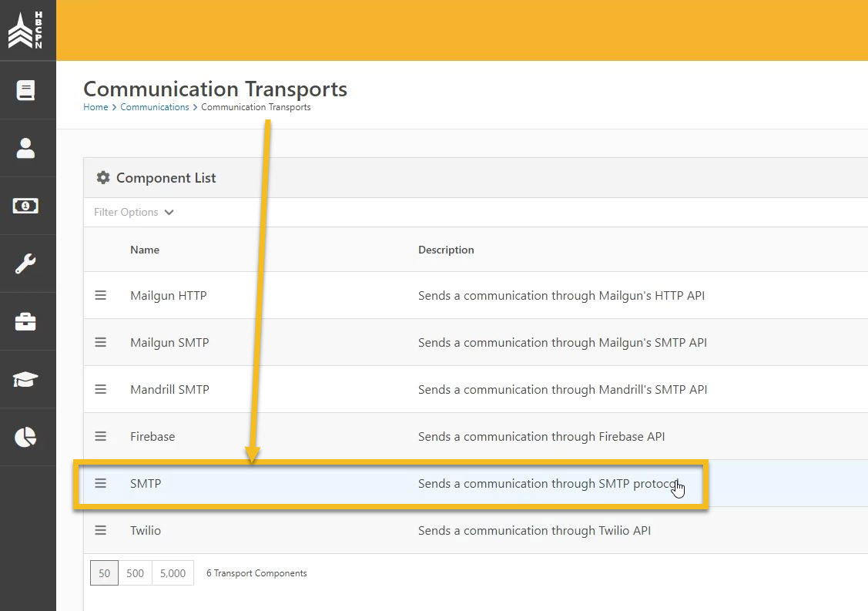The height and width of the screenshot is (611, 868).
Task: Expand the Filter Options dropdown
Action: pos(134,212)
